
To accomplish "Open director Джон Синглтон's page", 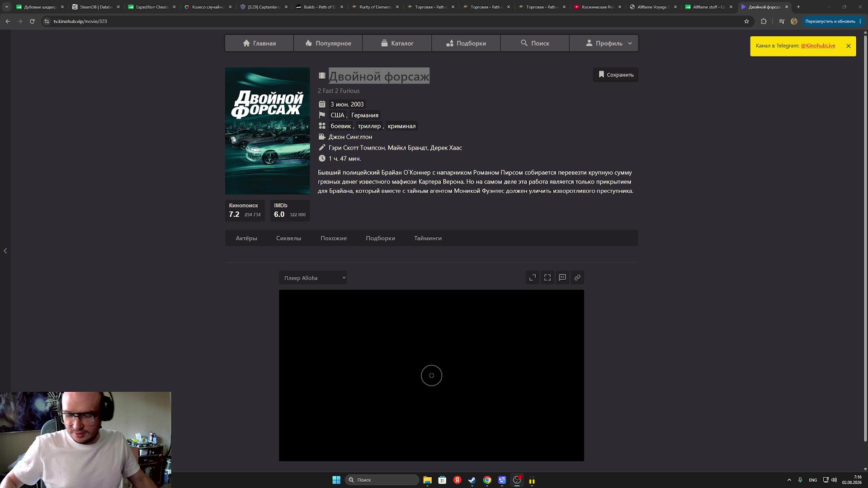I will pyautogui.click(x=350, y=137).
